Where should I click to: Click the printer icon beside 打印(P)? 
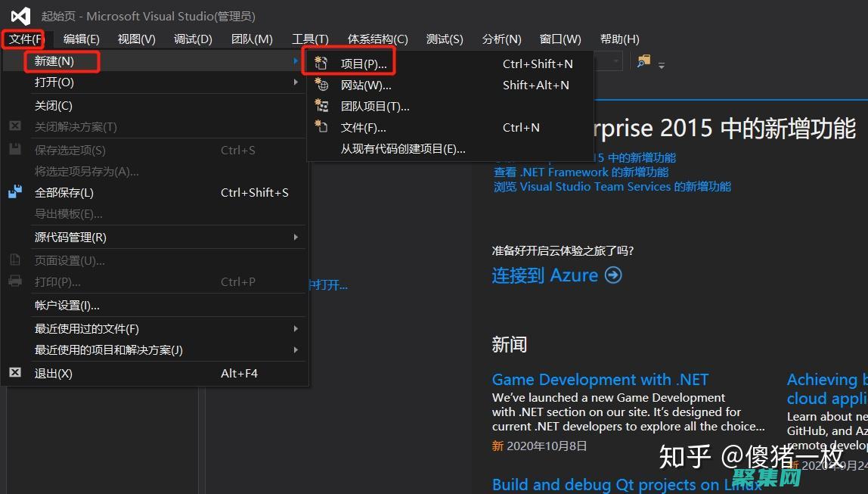15,281
